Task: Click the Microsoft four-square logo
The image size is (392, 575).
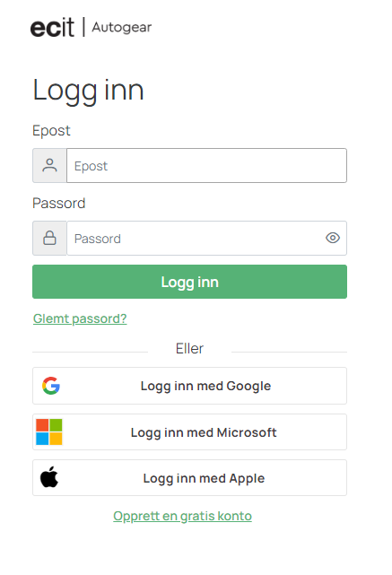Action: pyautogui.click(x=49, y=432)
